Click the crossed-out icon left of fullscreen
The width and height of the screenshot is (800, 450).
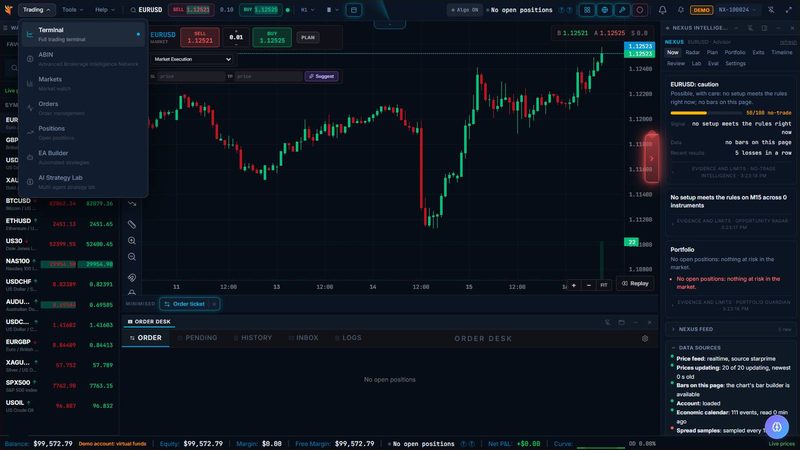(771, 10)
